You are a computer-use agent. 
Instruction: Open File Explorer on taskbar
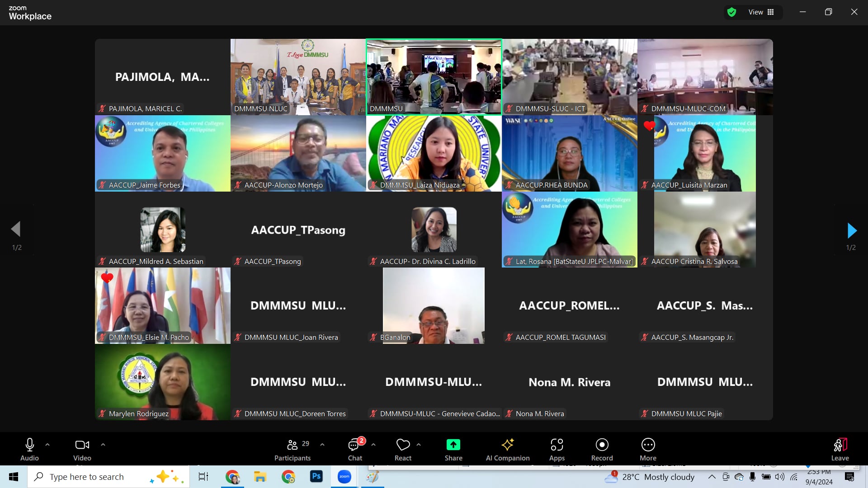[260, 477]
